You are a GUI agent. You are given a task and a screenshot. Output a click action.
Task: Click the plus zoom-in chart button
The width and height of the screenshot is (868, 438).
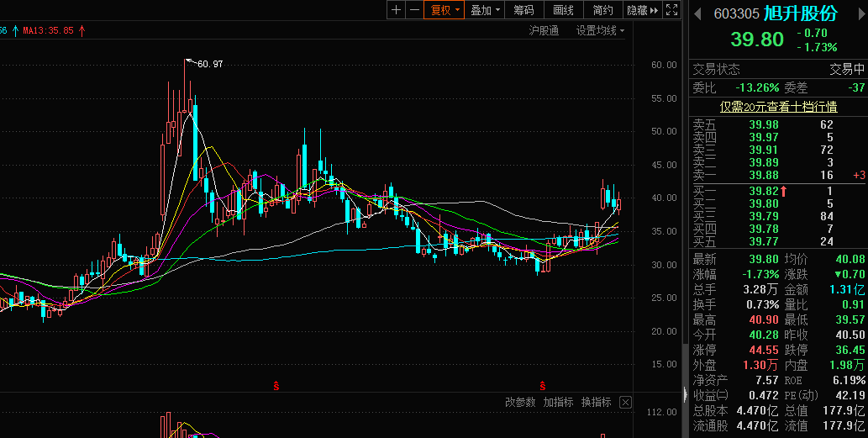pyautogui.click(x=397, y=10)
